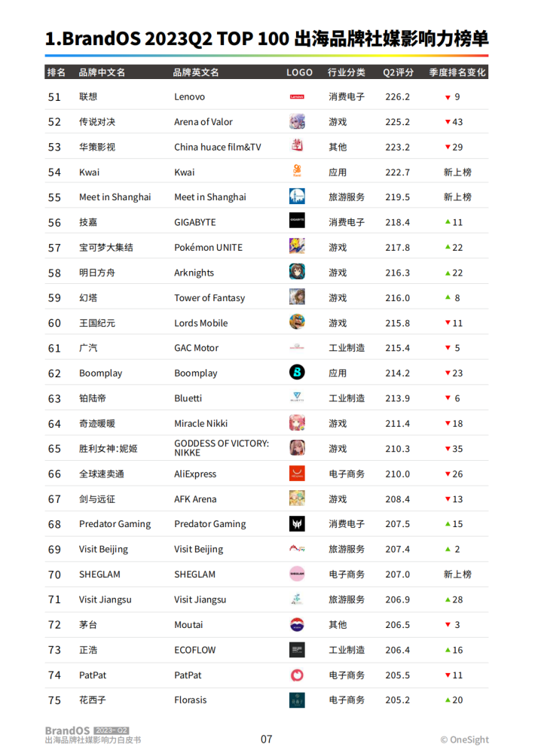Click the Meet in Shanghai logo
535x756 pixels.
(x=297, y=197)
